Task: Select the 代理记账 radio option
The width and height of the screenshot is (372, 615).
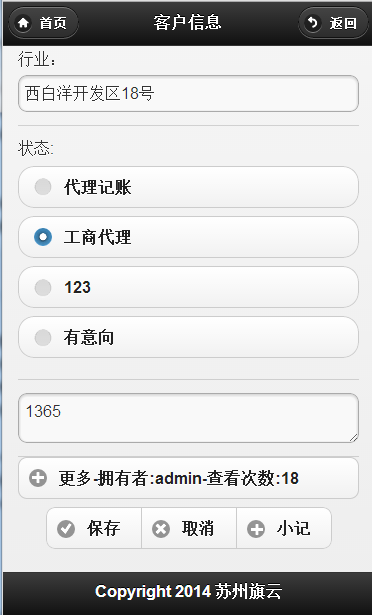Action: point(188,187)
